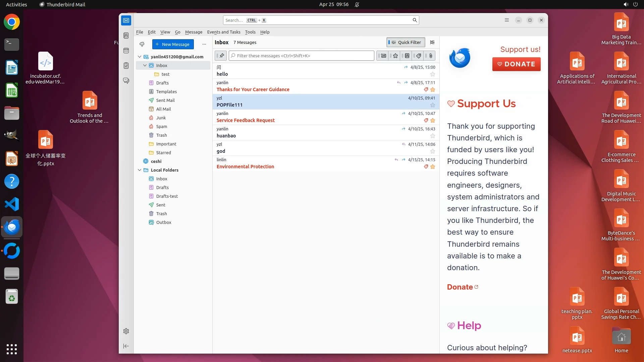644x362 pixels.
Task: Open the Address Book space
Action: (126, 36)
